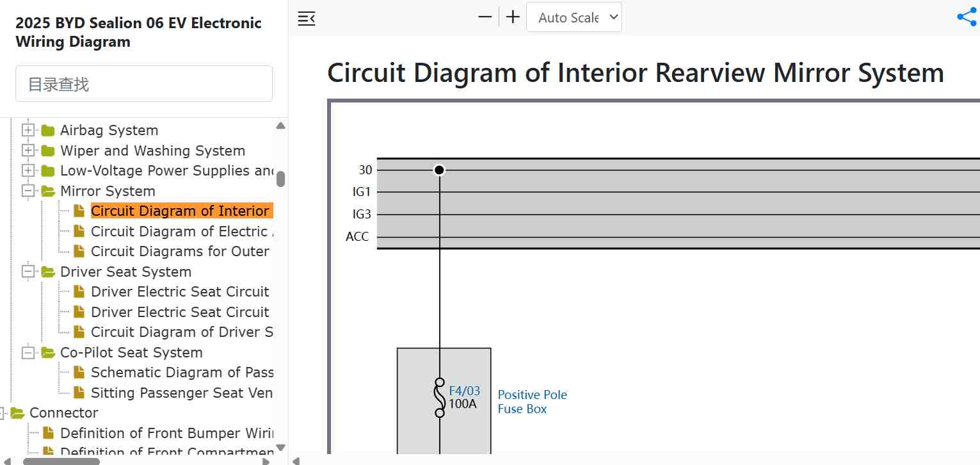Image resolution: width=980 pixels, height=465 pixels.
Task: Select the Airbag System folder icon
Action: point(48,131)
